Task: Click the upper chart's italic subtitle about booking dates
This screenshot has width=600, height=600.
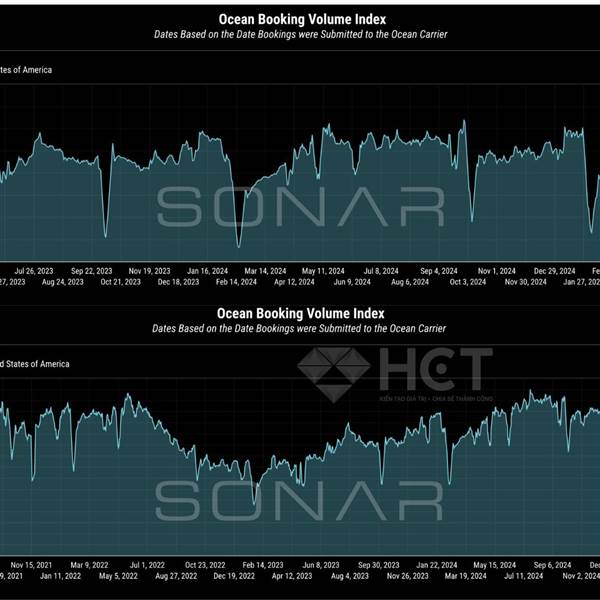Action: tap(300, 34)
